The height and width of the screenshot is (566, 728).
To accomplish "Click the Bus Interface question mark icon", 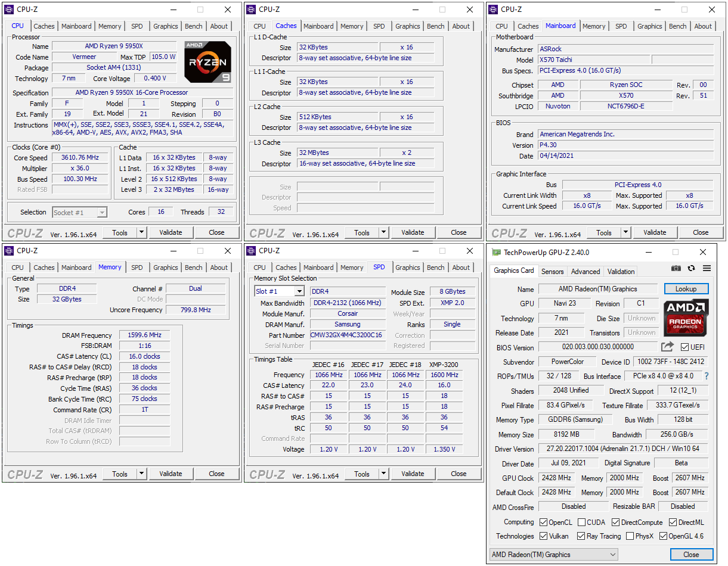I will [x=707, y=376].
